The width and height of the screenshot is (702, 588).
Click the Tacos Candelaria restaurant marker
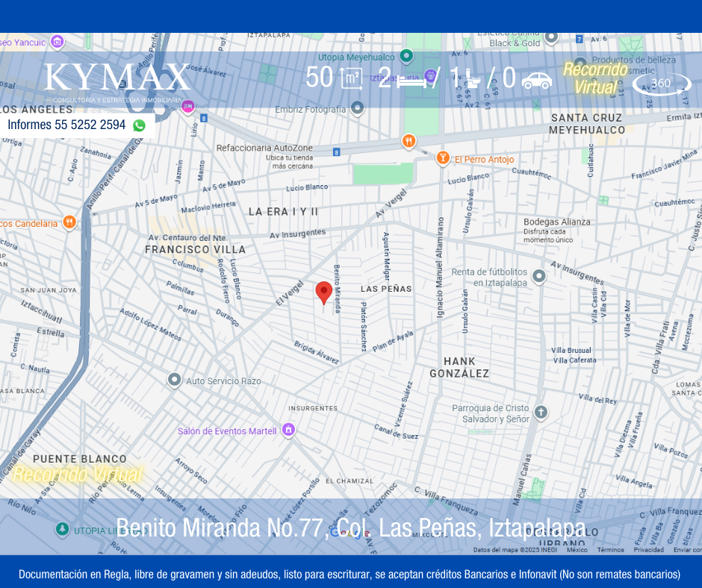(69, 222)
